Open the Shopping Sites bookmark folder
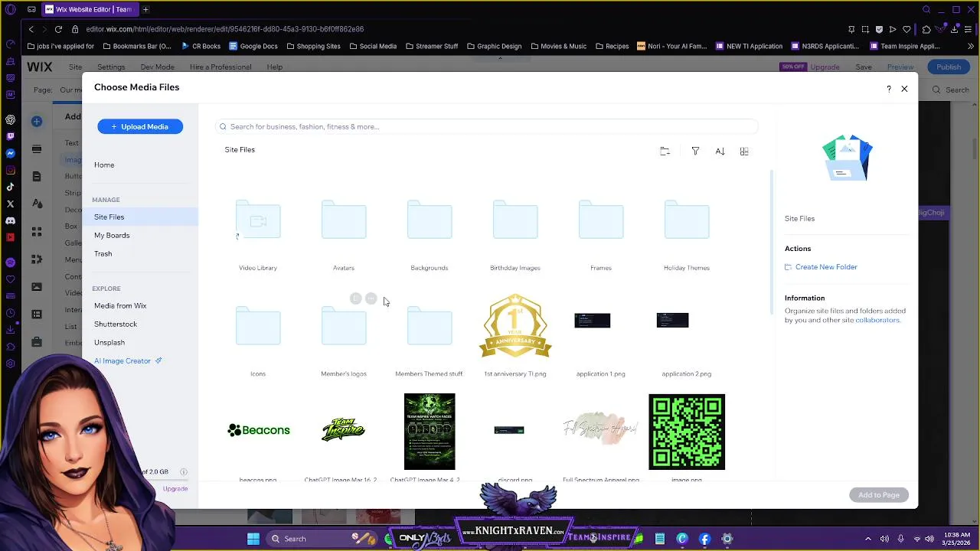Viewport: 980px width, 551px height. (x=313, y=46)
